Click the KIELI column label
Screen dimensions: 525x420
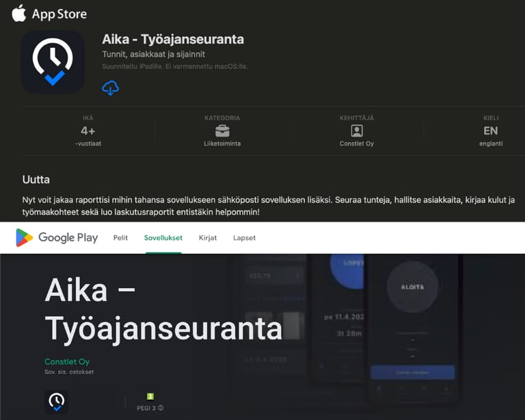(x=491, y=118)
